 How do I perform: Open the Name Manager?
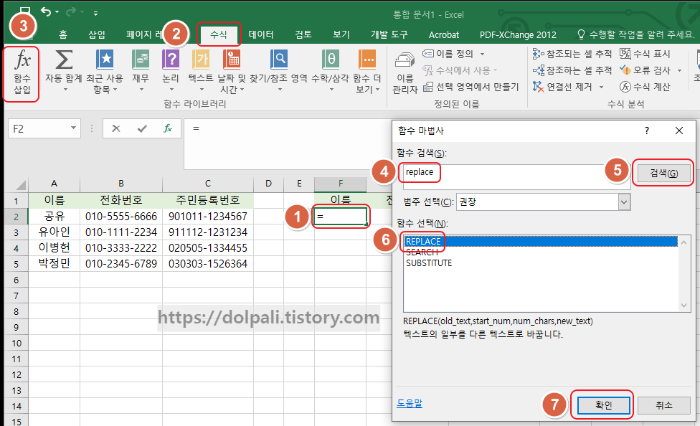pyautogui.click(x=404, y=71)
